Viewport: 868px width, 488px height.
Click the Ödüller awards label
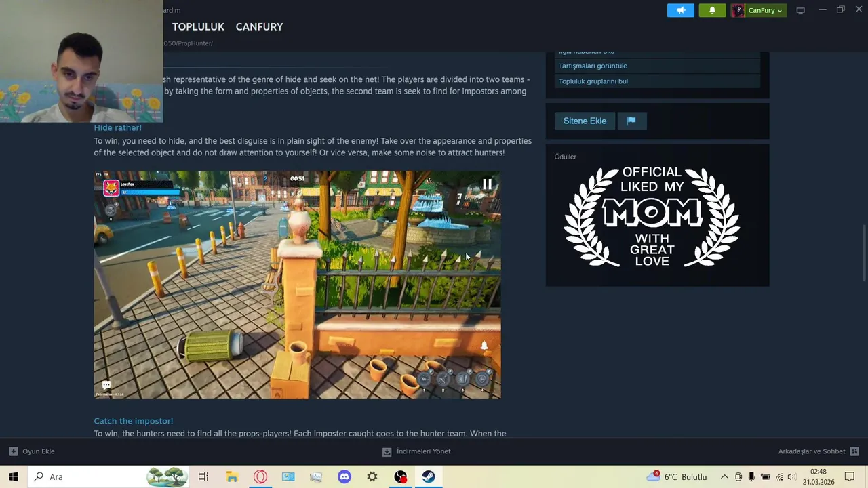click(x=566, y=157)
